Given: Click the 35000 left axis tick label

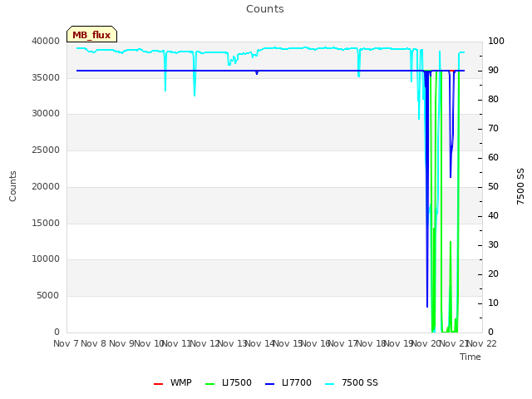Looking at the screenshot, I should point(46,77).
